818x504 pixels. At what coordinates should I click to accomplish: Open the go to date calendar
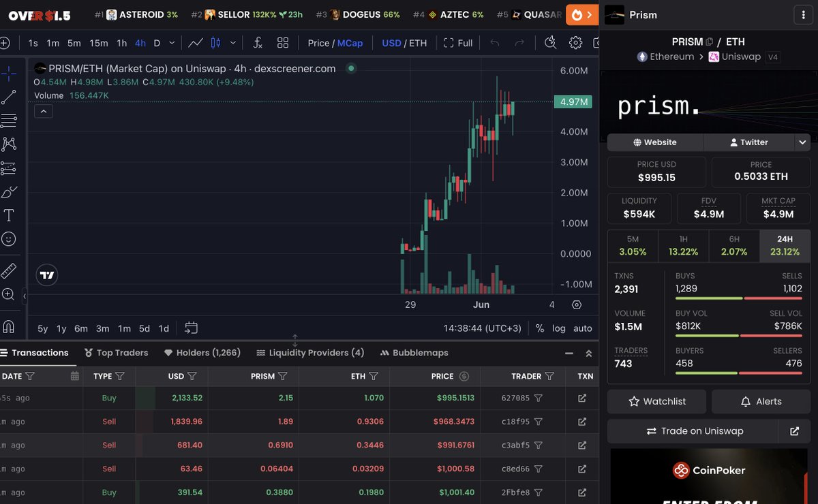(x=191, y=328)
